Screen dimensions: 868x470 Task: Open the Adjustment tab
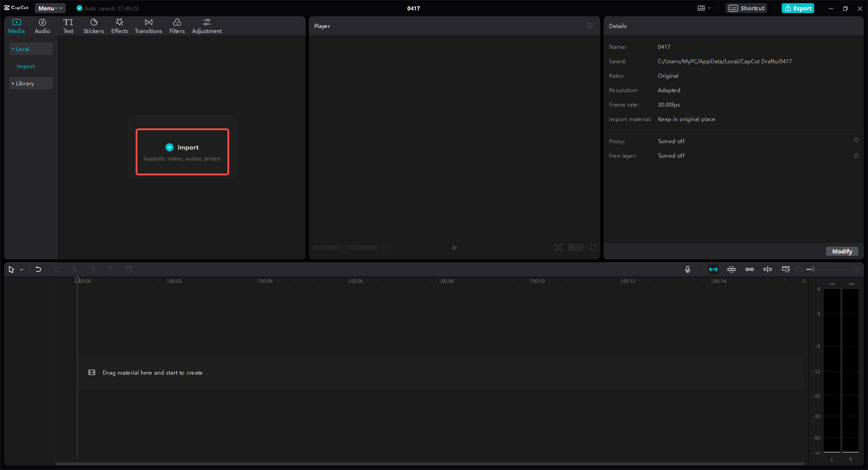207,26
